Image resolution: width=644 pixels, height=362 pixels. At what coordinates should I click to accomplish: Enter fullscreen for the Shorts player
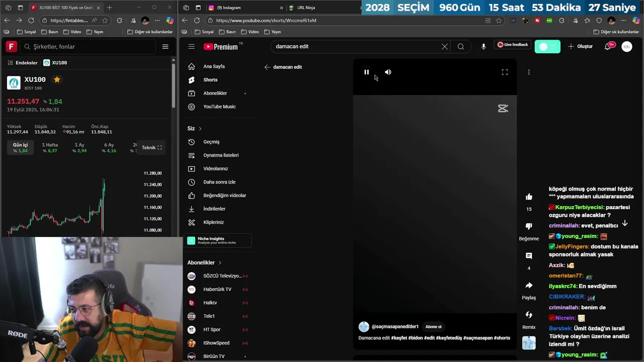pyautogui.click(x=505, y=72)
